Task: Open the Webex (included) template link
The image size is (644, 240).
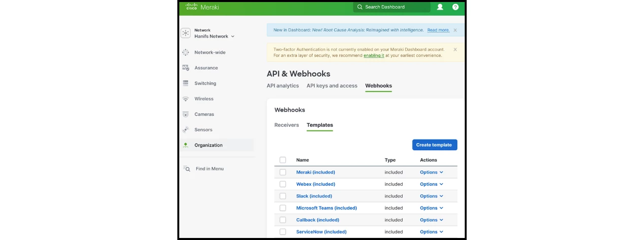Action: click(315, 184)
